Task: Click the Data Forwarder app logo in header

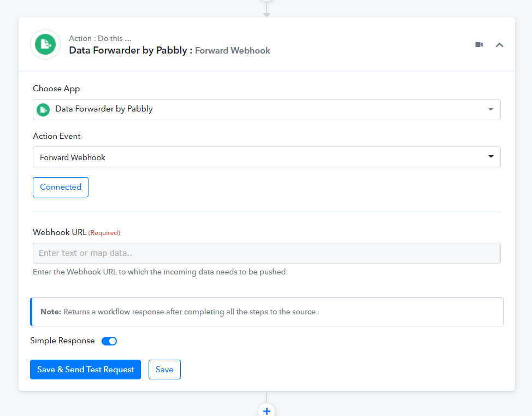Action: (x=45, y=44)
